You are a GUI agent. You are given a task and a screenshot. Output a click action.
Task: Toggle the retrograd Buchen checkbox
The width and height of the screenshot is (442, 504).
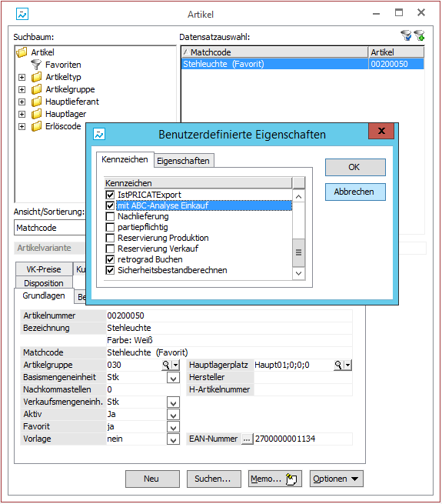pyautogui.click(x=110, y=259)
